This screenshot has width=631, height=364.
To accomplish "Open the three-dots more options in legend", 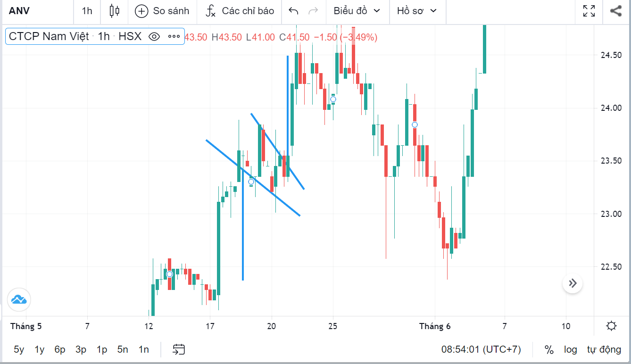I will [174, 37].
